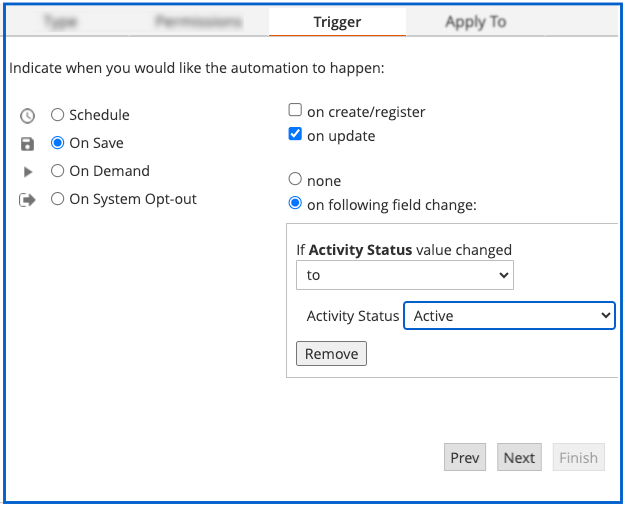This screenshot has height=505, width=625.
Task: Select the Schedule radio option
Action: pyautogui.click(x=58, y=115)
